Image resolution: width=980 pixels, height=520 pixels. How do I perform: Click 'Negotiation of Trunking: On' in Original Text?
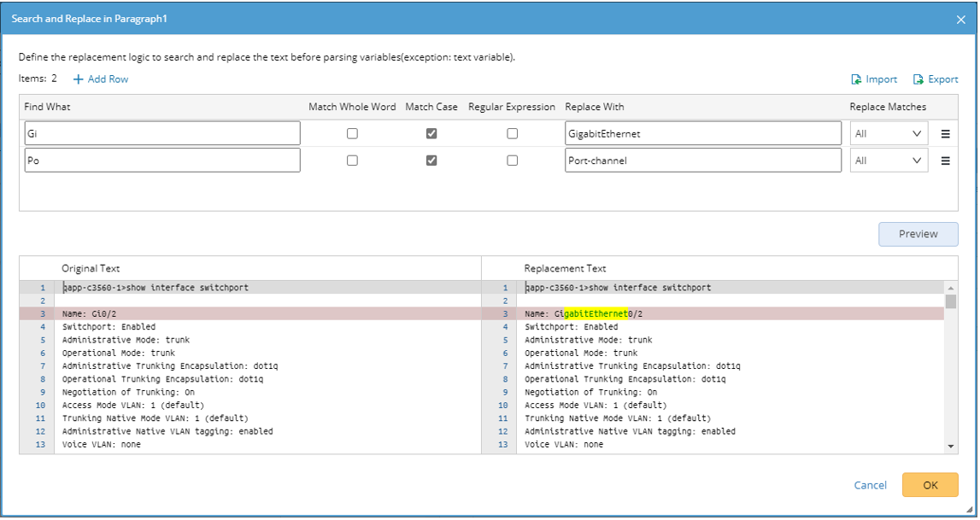pos(128,393)
